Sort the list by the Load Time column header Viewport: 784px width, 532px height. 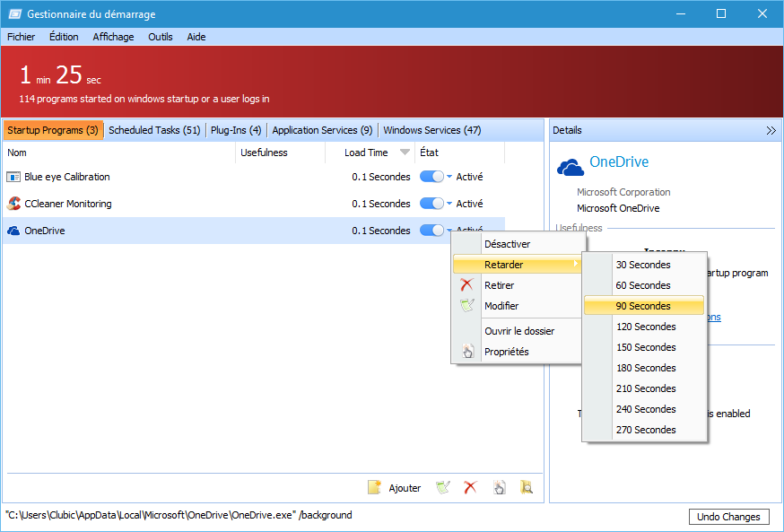pos(366,153)
